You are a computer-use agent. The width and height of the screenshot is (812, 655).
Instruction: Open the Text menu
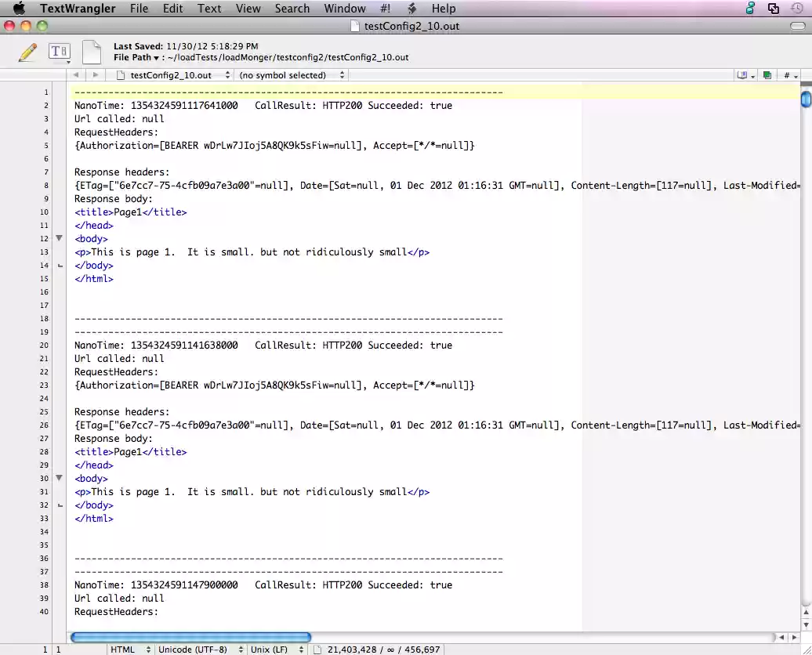coord(209,9)
